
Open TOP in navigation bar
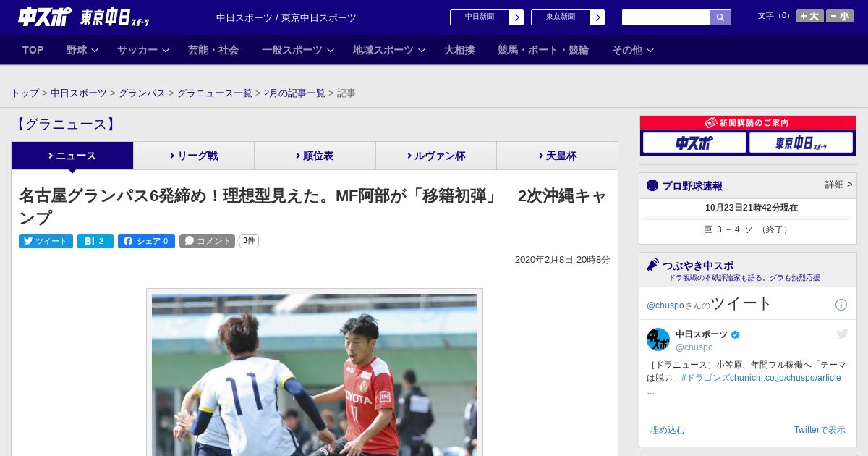coord(33,50)
